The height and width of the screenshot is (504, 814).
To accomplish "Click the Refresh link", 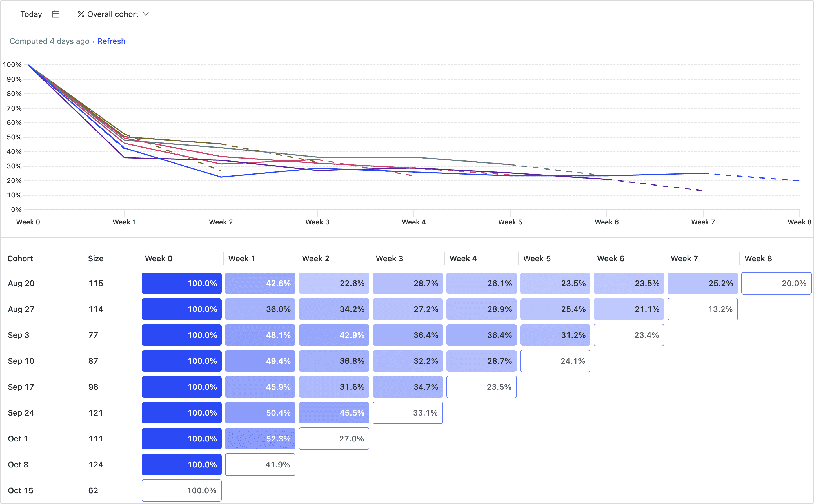I will (111, 41).
